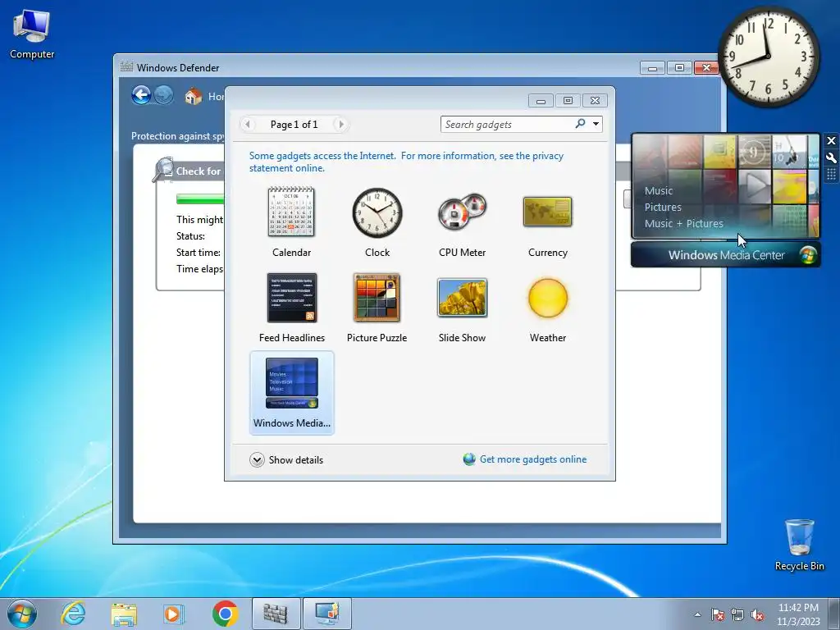The height and width of the screenshot is (630, 840).
Task: Click the desktop analog Clock gadget
Action: pos(768,57)
